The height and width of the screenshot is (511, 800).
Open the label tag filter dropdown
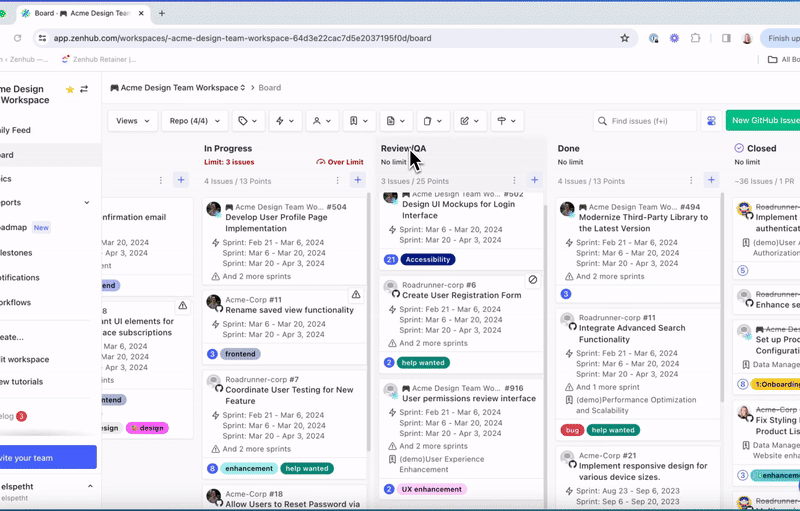(x=248, y=121)
